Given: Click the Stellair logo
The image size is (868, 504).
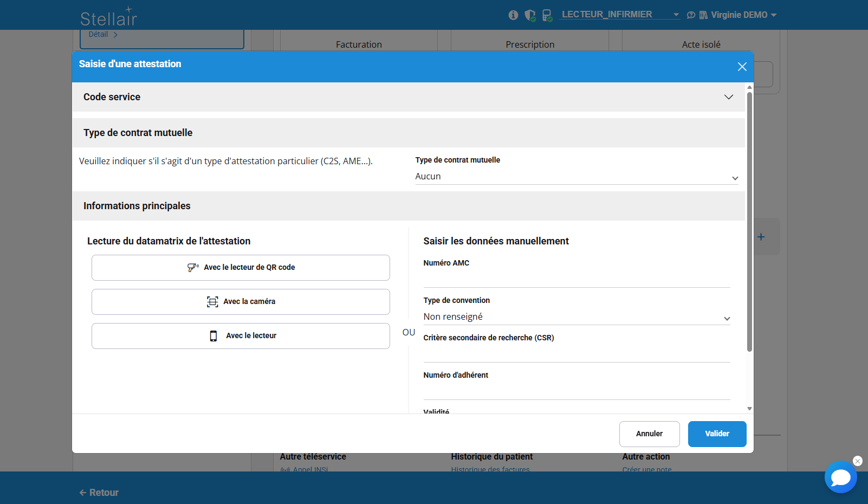Looking at the screenshot, I should click(109, 16).
